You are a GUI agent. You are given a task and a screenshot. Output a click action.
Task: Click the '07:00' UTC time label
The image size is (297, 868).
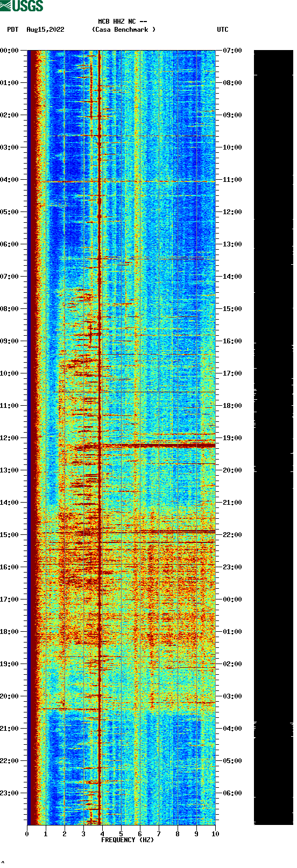pos(232,51)
